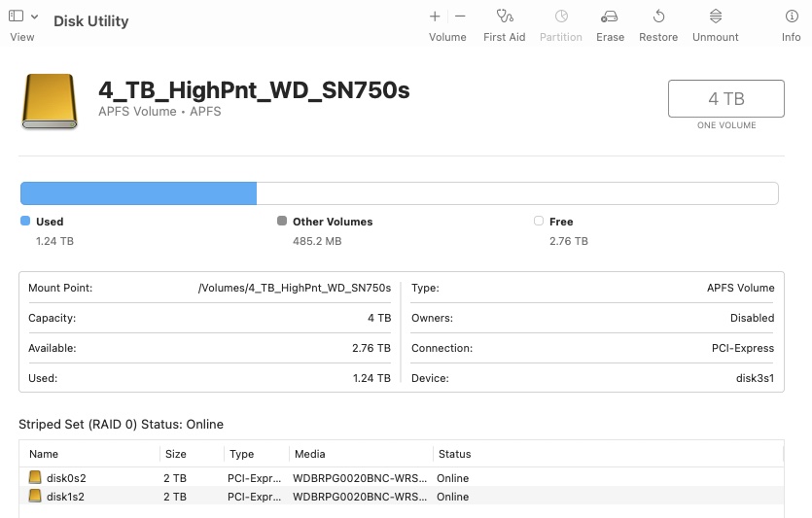Click the Unmount eject icon
Viewport: 812px width, 518px height.
click(x=715, y=17)
